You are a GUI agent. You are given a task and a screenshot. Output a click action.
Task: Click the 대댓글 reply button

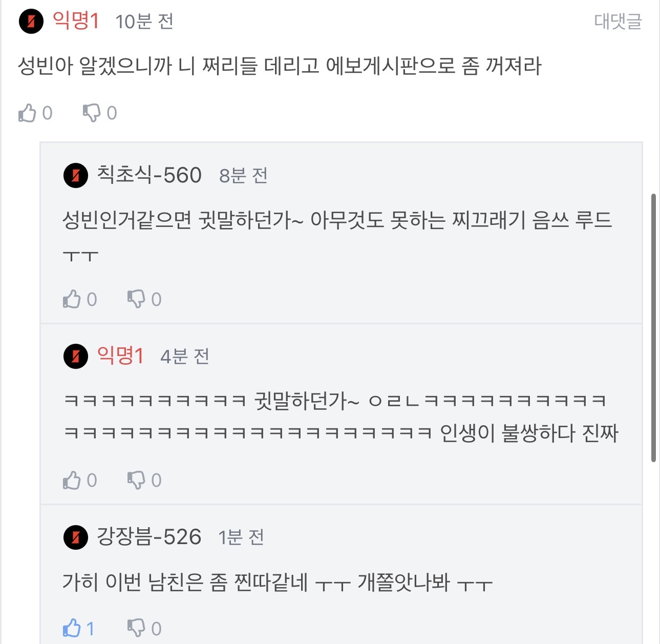tap(618, 22)
